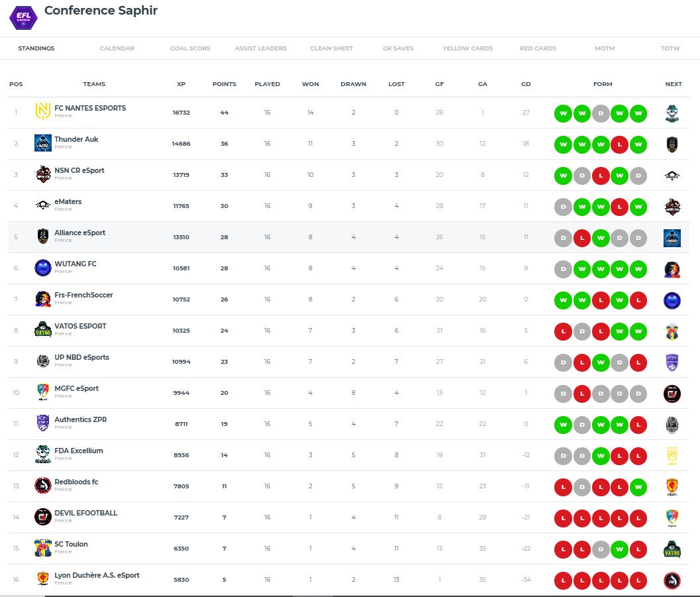The image size is (700, 597).
Task: Click the GD column header
Action: point(526,84)
